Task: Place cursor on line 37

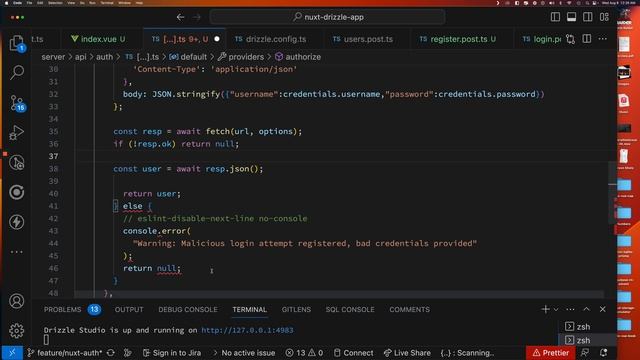Action: click(339, 156)
